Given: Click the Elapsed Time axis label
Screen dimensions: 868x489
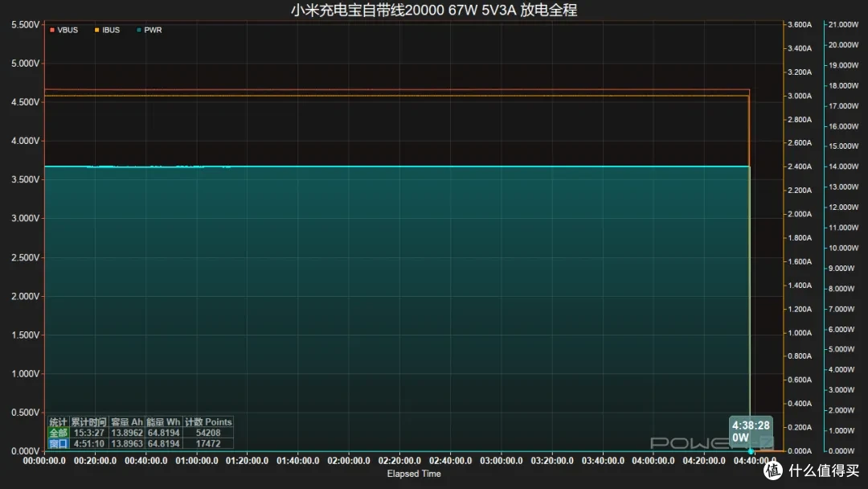Looking at the screenshot, I should point(414,474).
